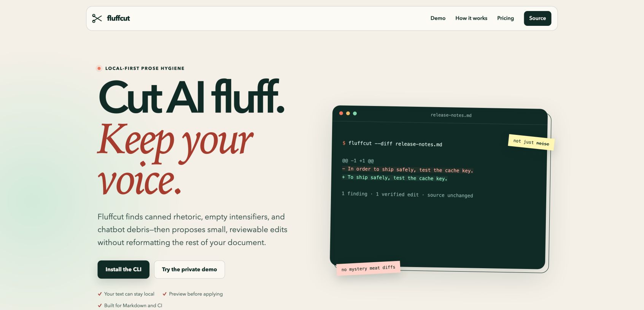Click the '1 finding · 1 verified edit' summary line
The height and width of the screenshot is (310, 644).
407,195
